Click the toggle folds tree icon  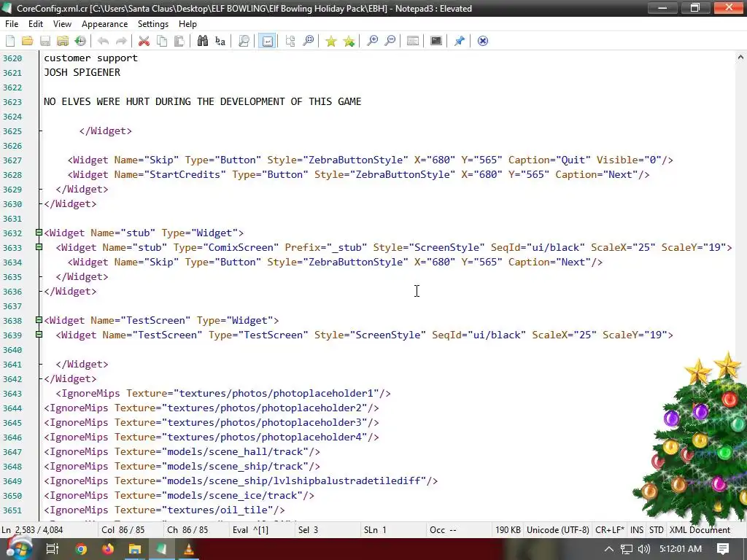tap(290, 41)
